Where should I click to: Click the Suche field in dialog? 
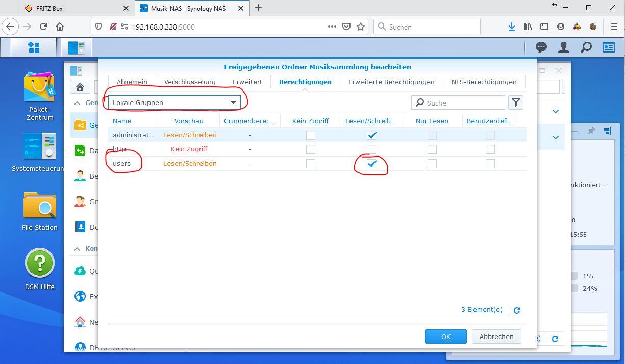pyautogui.click(x=458, y=102)
